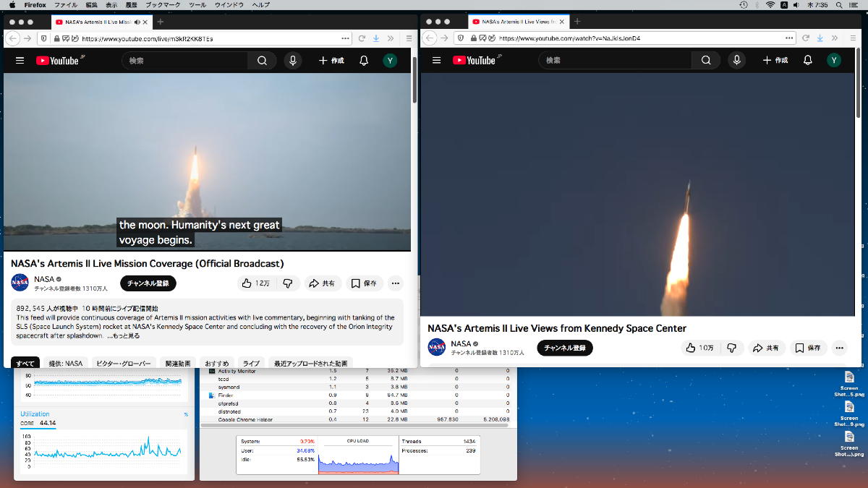868x488 pixels.
Task: Open the YouTube guide menu in right window
Action: (436, 61)
